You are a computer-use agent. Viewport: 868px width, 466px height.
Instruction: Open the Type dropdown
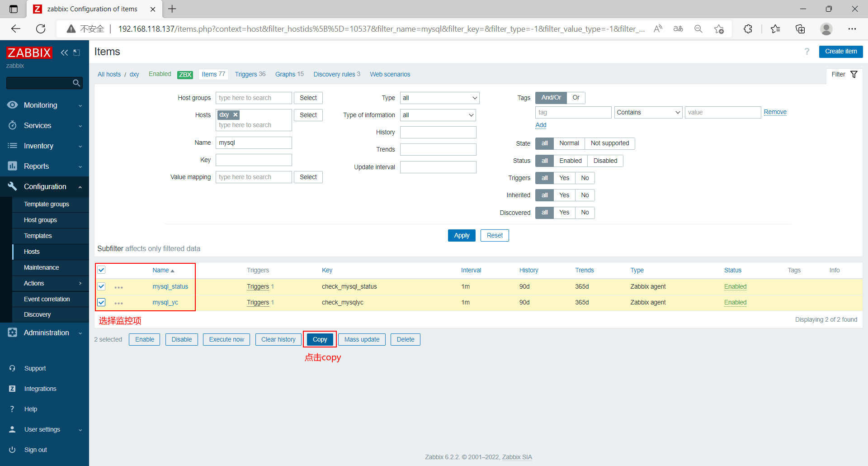click(x=439, y=98)
